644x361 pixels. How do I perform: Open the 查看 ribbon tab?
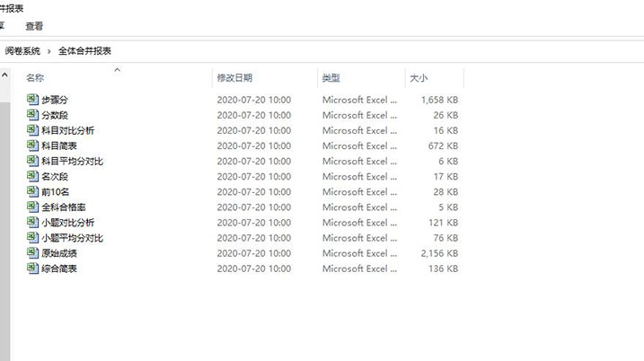34,26
